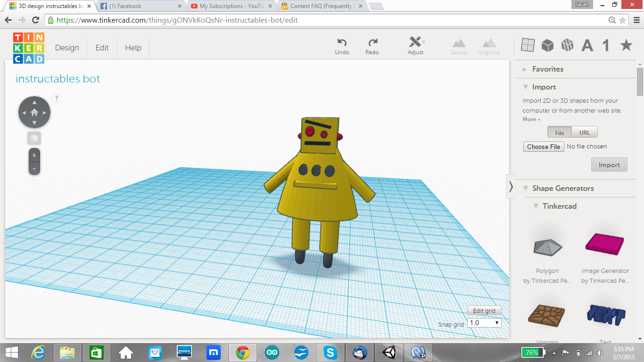
Task: Select the Workplane shape icon
Action: tap(527, 45)
